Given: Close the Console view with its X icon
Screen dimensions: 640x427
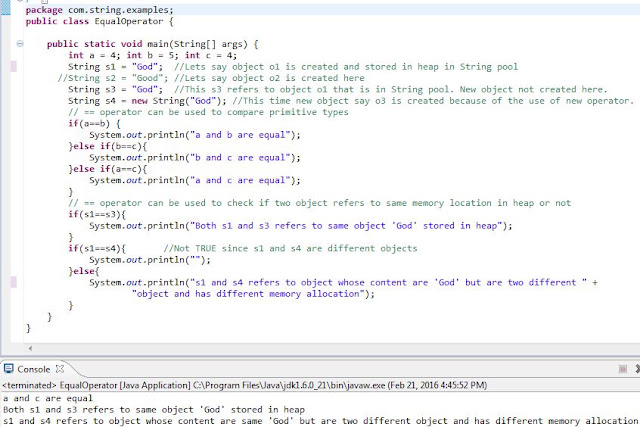Looking at the screenshot, I should [60, 369].
